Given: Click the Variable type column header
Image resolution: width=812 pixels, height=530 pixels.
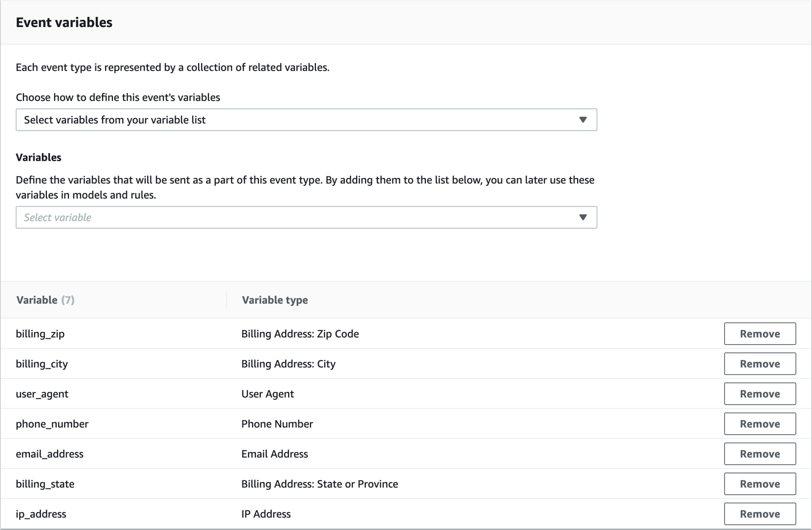Looking at the screenshot, I should click(x=275, y=300).
